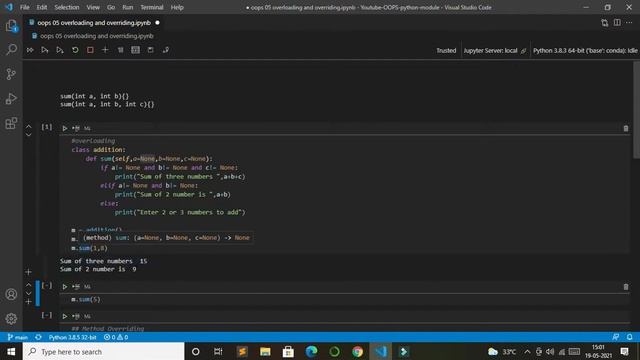Viewport: 640px width, 360px height.
Task: Open the Run and Debug view
Action: (x=11, y=98)
